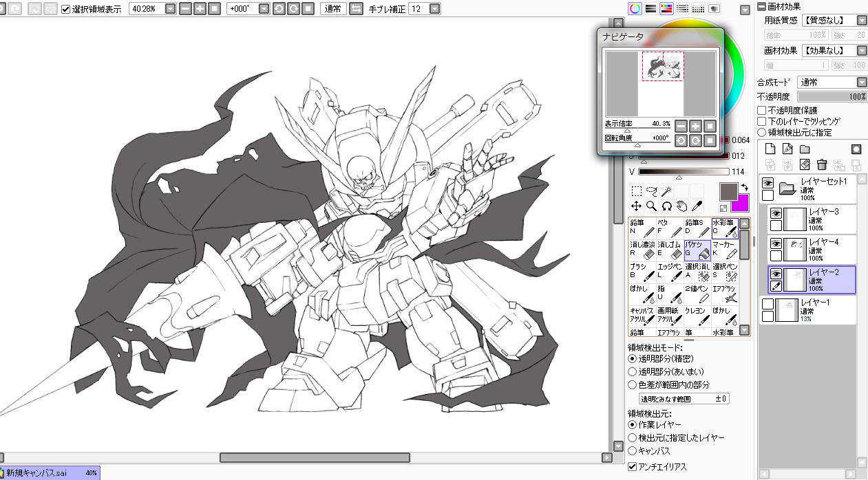Select the eyedropper tool

tap(697, 206)
